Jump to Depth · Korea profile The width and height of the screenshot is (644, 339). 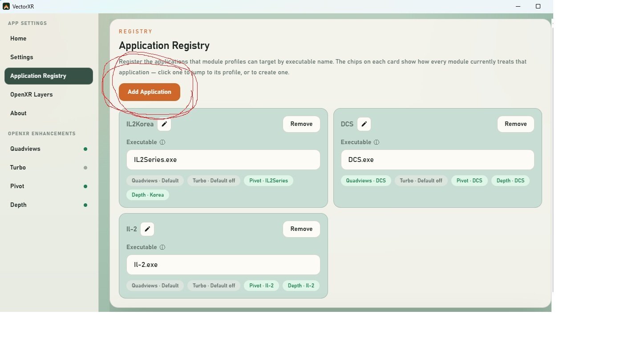(148, 195)
